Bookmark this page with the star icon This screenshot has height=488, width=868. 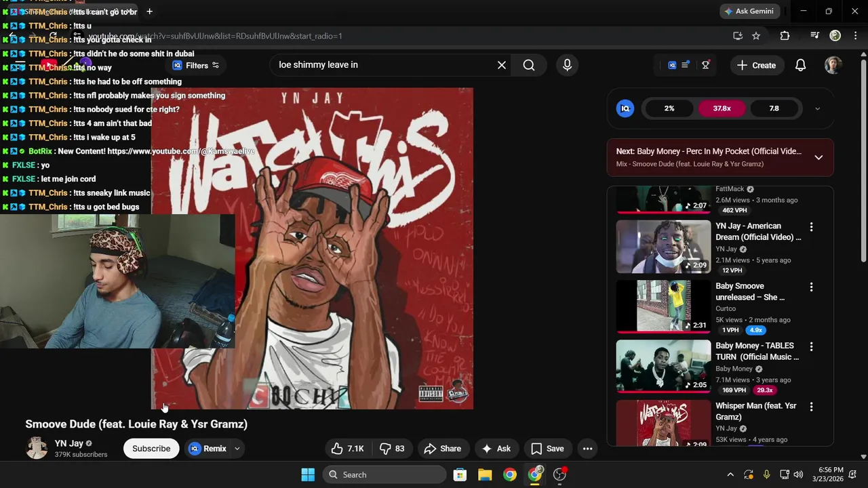(x=756, y=36)
